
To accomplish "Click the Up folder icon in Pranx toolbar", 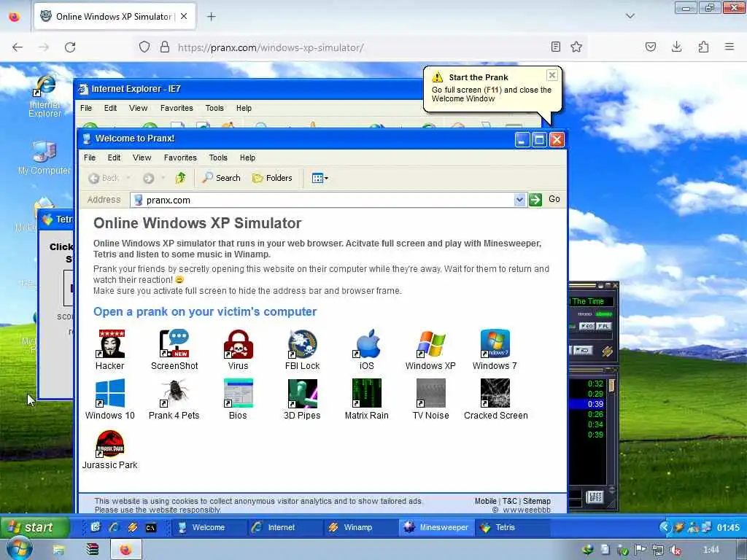I will pyautogui.click(x=180, y=178).
